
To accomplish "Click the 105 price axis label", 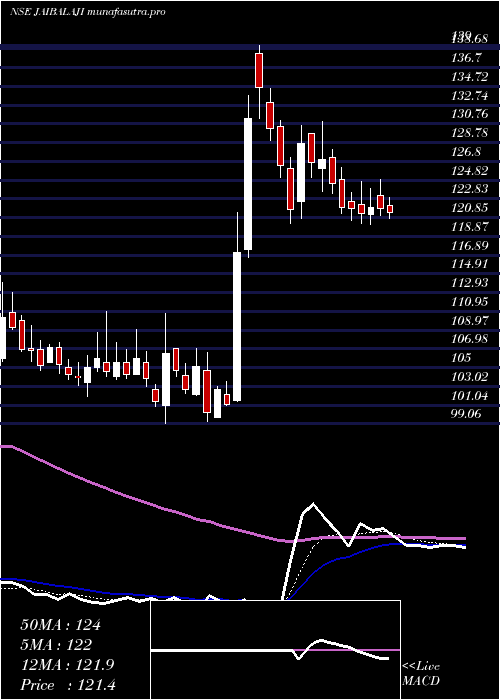I will coord(461,358).
